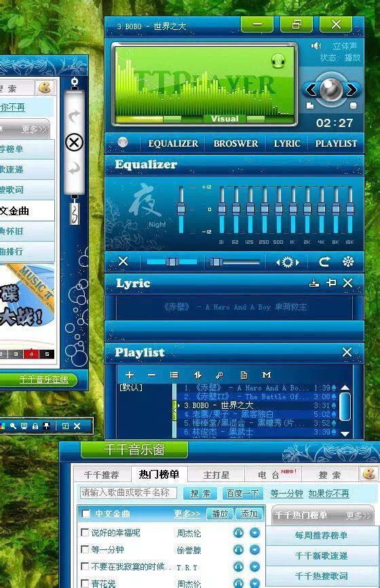380x588 pixels.
Task: Select the [默认] playlist
Action: coord(131,388)
